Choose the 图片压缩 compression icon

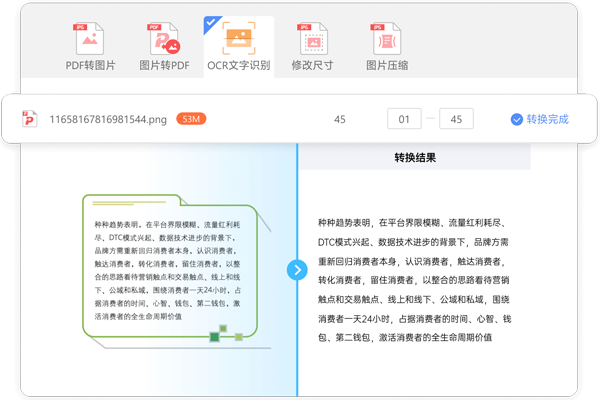coord(386,38)
